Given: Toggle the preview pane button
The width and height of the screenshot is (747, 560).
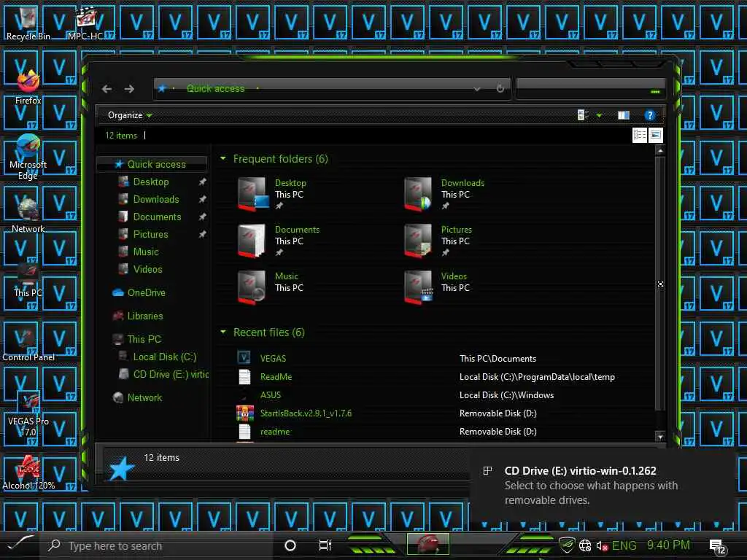Looking at the screenshot, I should (x=623, y=115).
